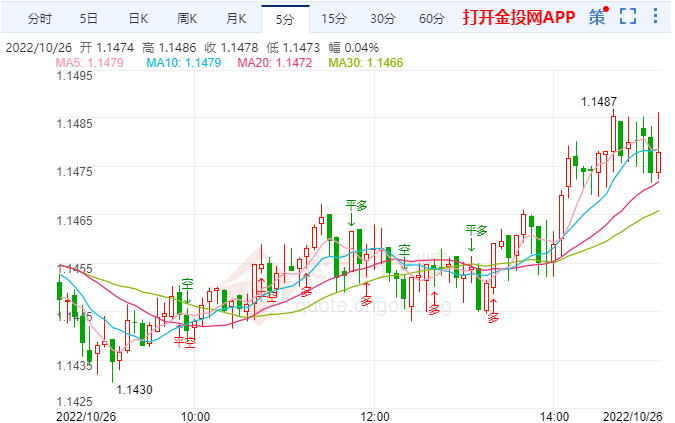Image resolution: width=675 pixels, height=423 pixels.
Task: Click the 策 strategy icon
Action: click(x=597, y=17)
